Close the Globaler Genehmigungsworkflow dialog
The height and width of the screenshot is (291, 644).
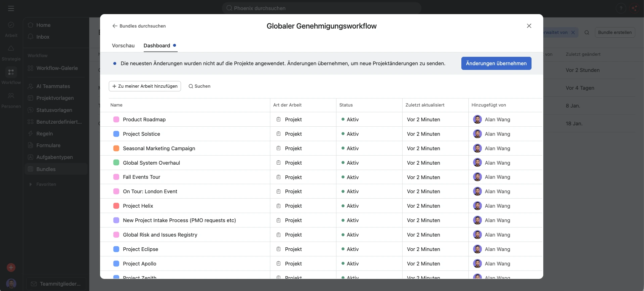point(529,26)
